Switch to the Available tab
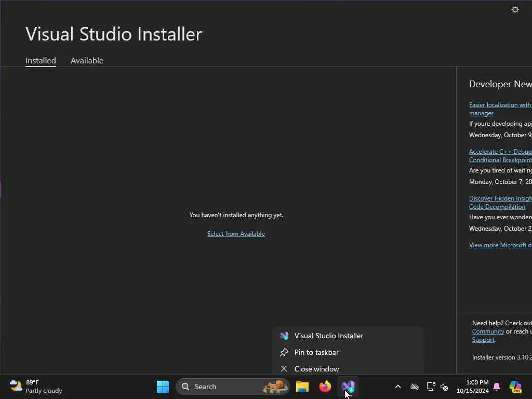 [87, 61]
